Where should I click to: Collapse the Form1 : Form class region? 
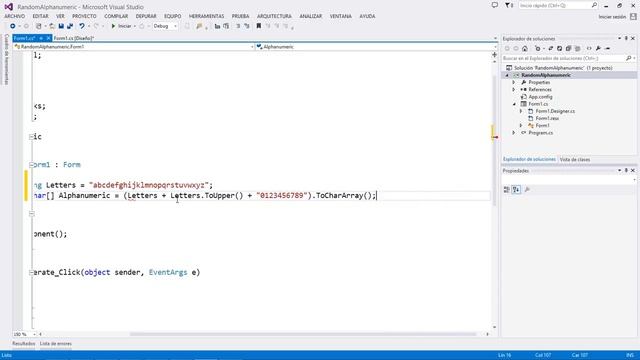(x=31, y=165)
